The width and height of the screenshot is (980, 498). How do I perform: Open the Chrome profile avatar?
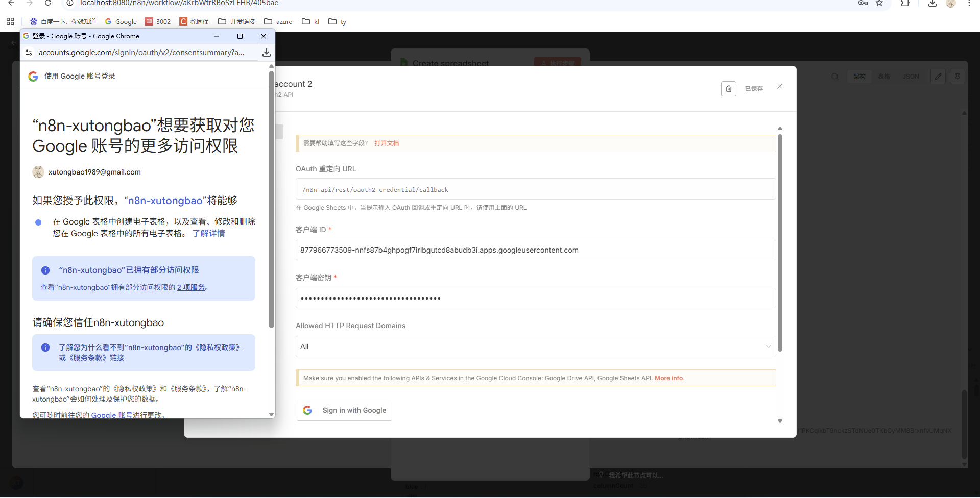point(951,3)
